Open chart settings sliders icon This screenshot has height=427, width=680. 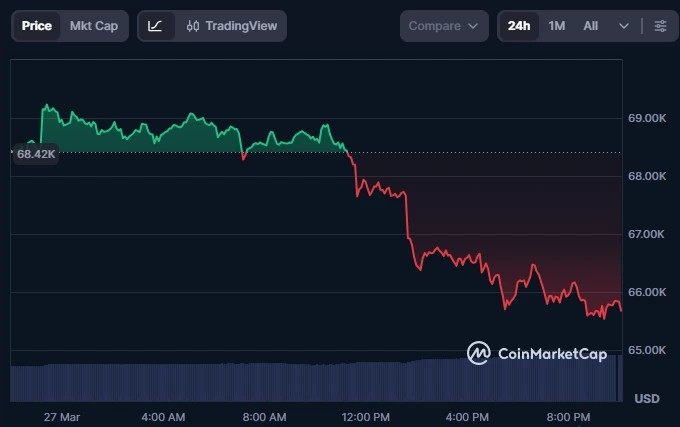[660, 26]
